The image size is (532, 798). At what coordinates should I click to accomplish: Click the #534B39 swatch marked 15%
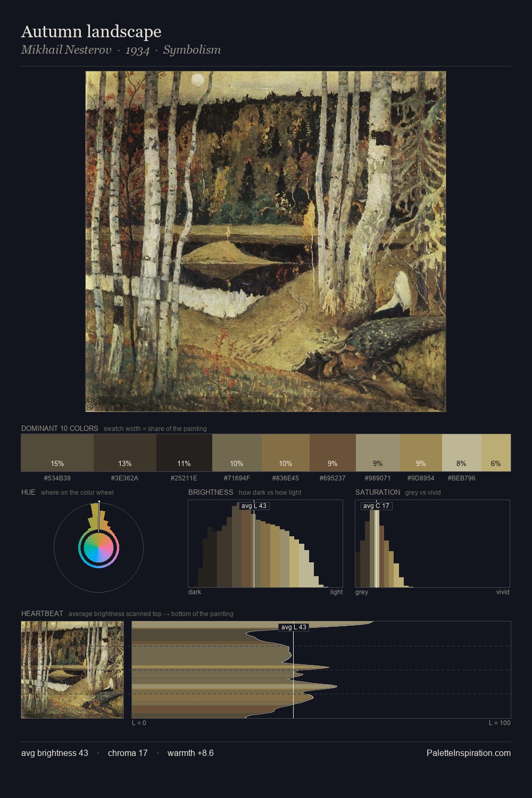pos(57,453)
